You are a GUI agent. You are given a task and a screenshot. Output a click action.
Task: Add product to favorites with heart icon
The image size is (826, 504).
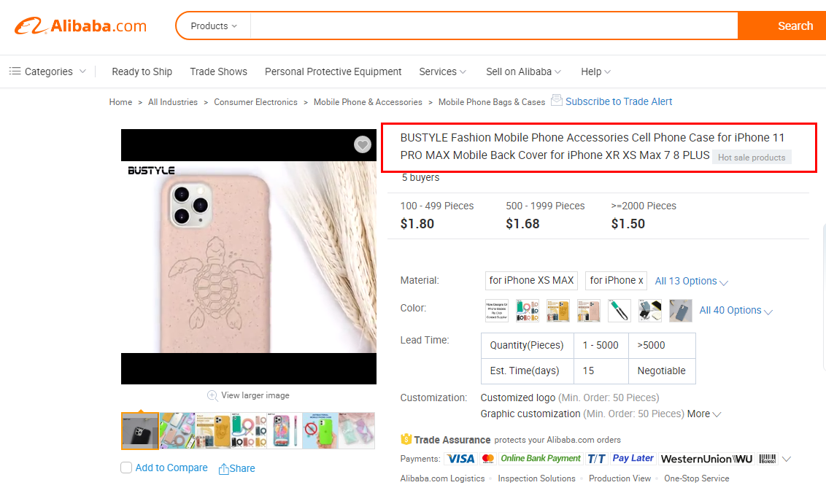(363, 144)
